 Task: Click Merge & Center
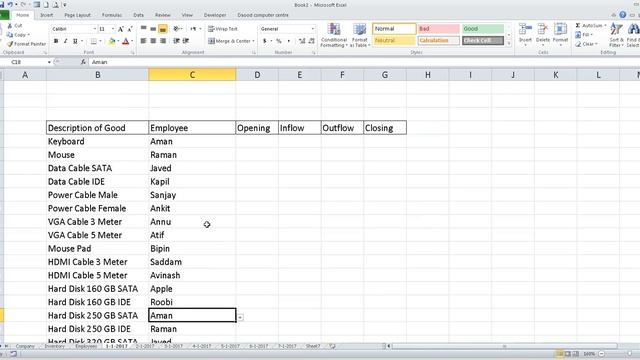pyautogui.click(x=229, y=41)
